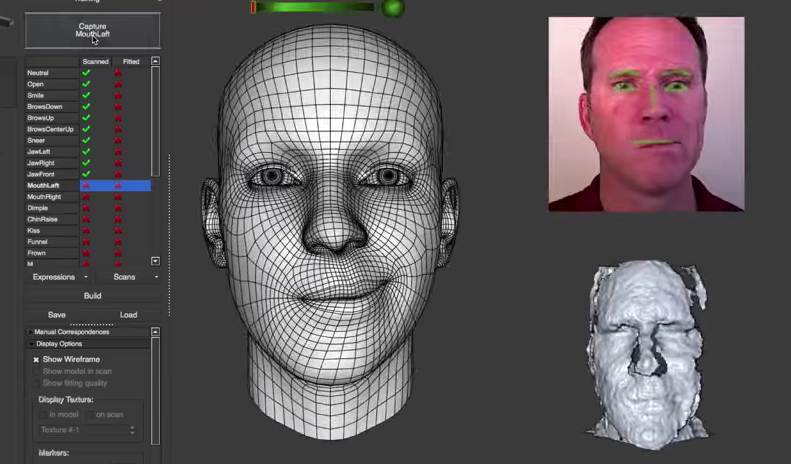
Task: Click the Fitted column header
Action: 131,62
